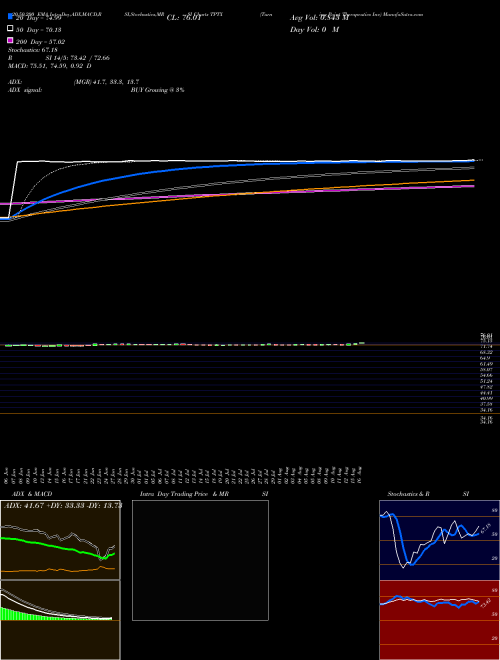Click the 'Stochastics: 67.18' reading
The width and height of the screenshot is (500, 660).
pos(33,50)
